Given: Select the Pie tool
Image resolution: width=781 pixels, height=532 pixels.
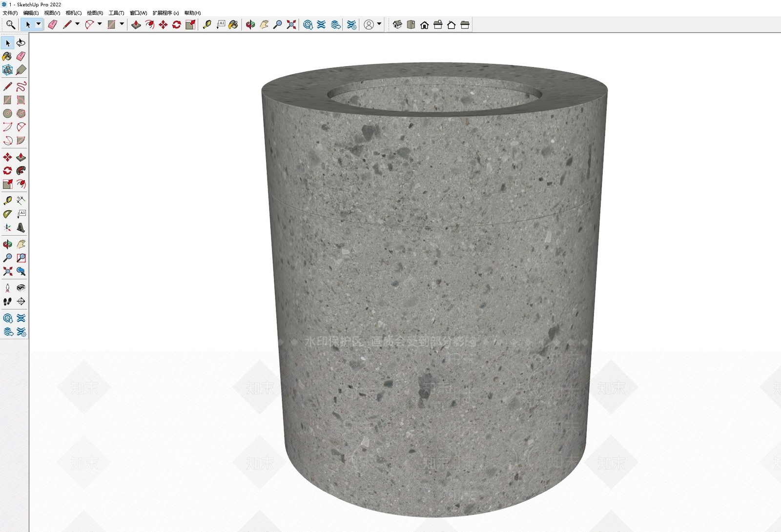Looking at the screenshot, I should (x=21, y=141).
